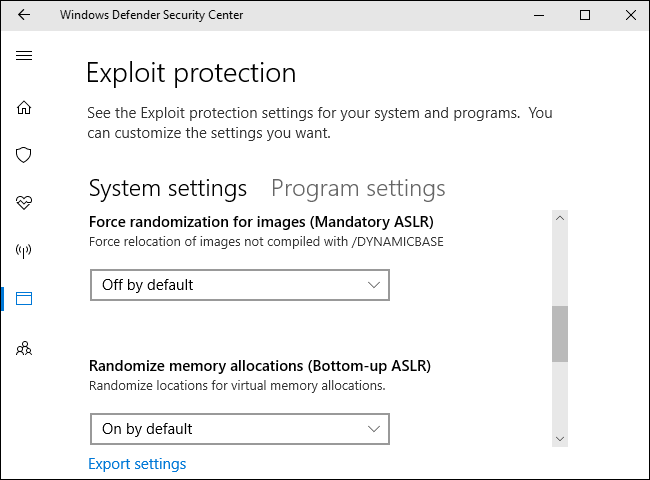Open Family options icon in sidebar
Viewport: 650px width, 480px height.
pos(24,348)
